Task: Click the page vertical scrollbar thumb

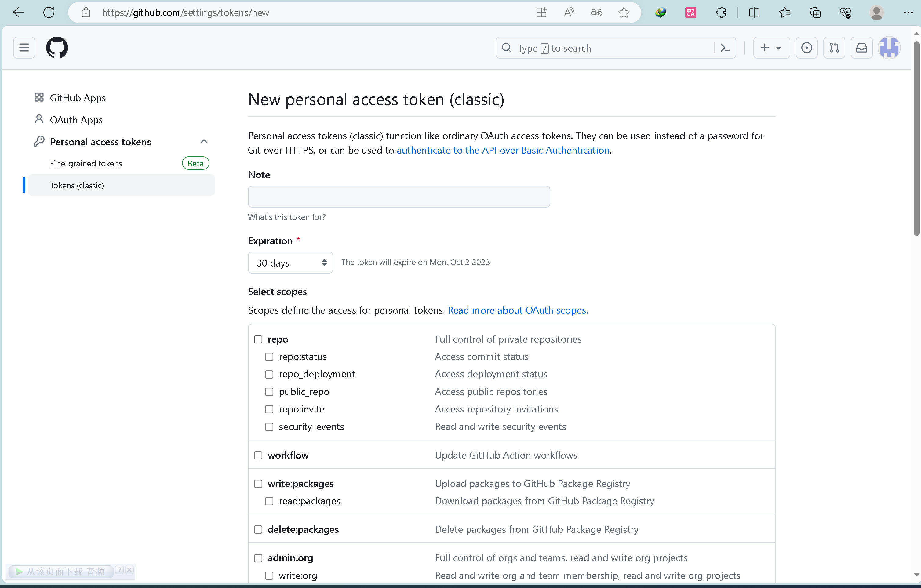Action: [x=916, y=138]
